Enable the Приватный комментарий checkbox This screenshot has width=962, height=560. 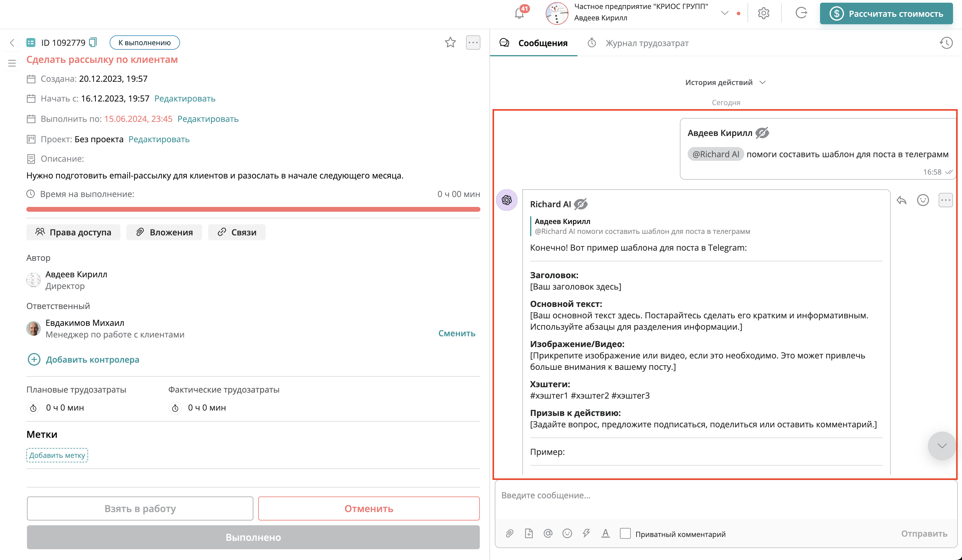pos(625,533)
